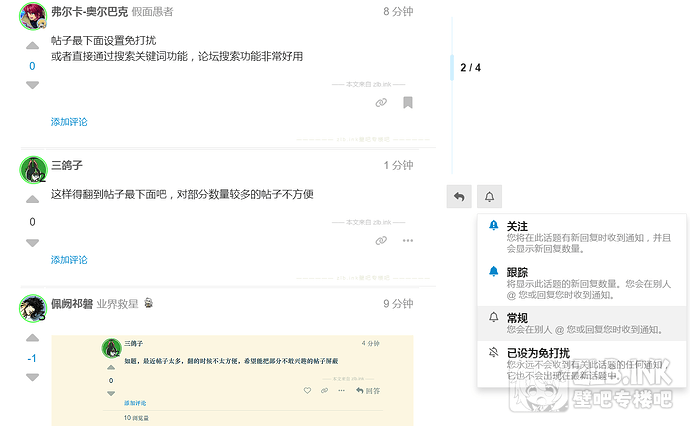Click user title 假面愚者

[x=153, y=12]
